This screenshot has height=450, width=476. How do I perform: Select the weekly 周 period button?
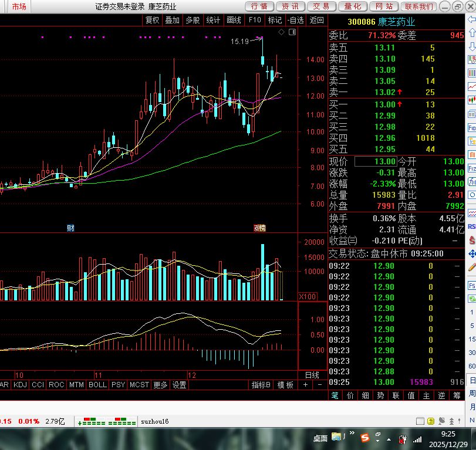(x=472, y=393)
